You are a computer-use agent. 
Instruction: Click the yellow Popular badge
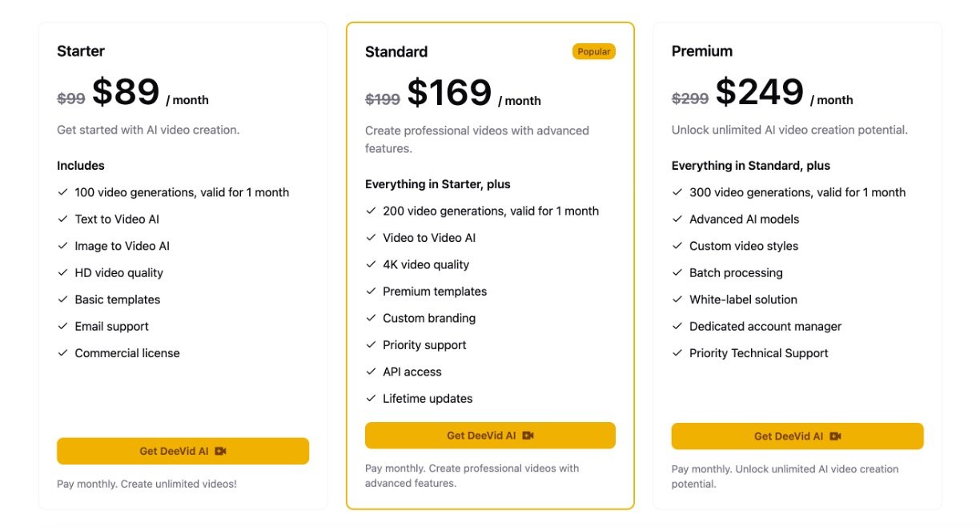pyautogui.click(x=593, y=52)
